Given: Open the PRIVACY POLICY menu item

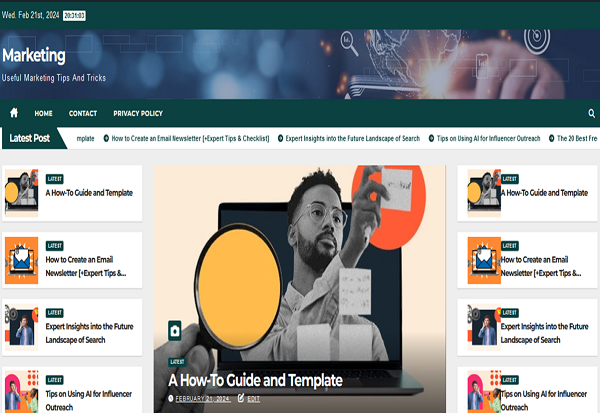Looking at the screenshot, I should pyautogui.click(x=138, y=114).
